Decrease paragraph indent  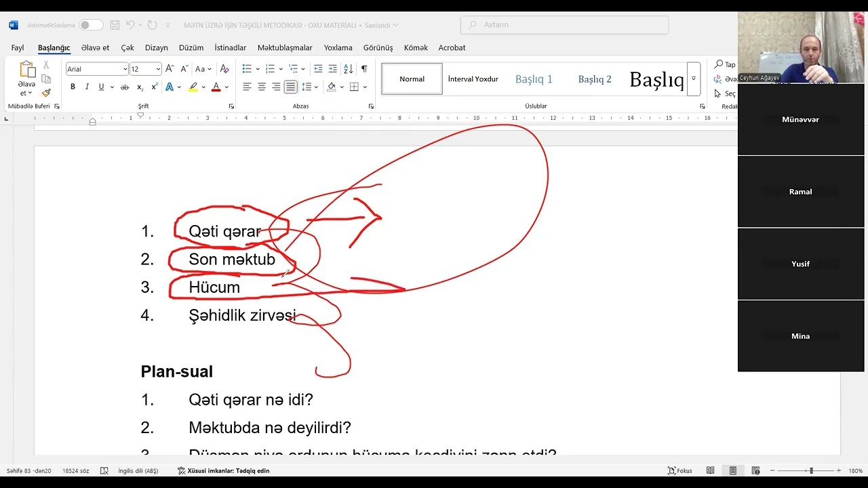[x=318, y=68]
